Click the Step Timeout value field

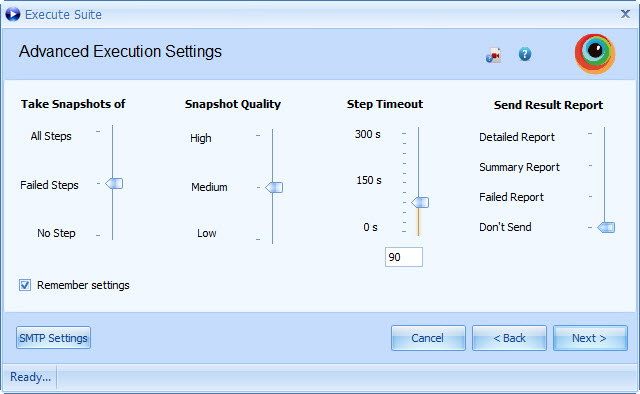click(x=404, y=257)
